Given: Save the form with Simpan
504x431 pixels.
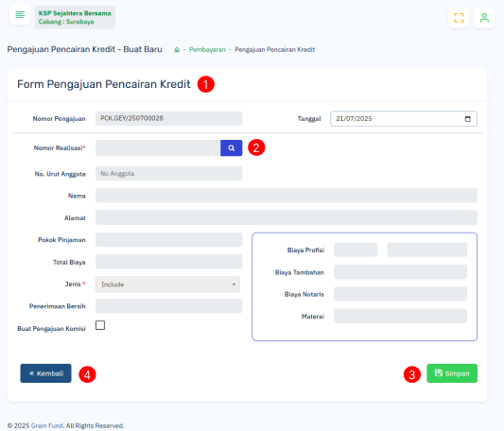Looking at the screenshot, I should coord(452,373).
